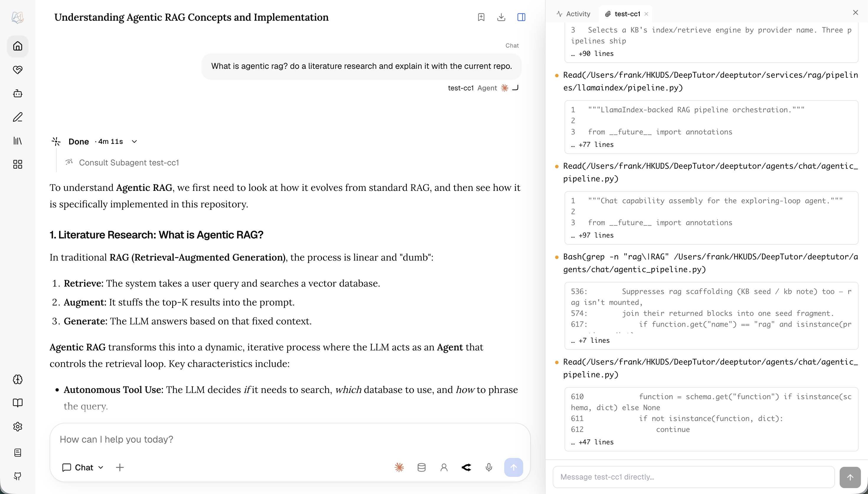
Task: Add attachment with plus button
Action: pyautogui.click(x=120, y=467)
